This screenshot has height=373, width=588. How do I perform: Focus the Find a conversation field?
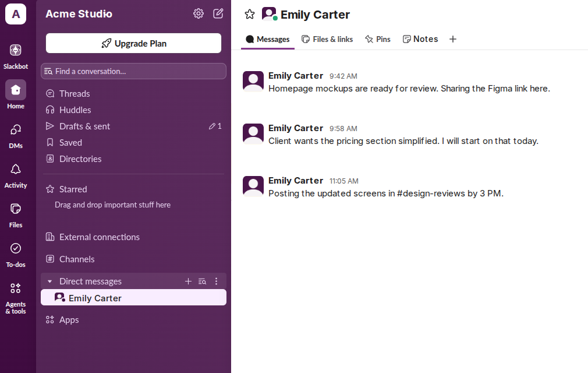coord(133,71)
